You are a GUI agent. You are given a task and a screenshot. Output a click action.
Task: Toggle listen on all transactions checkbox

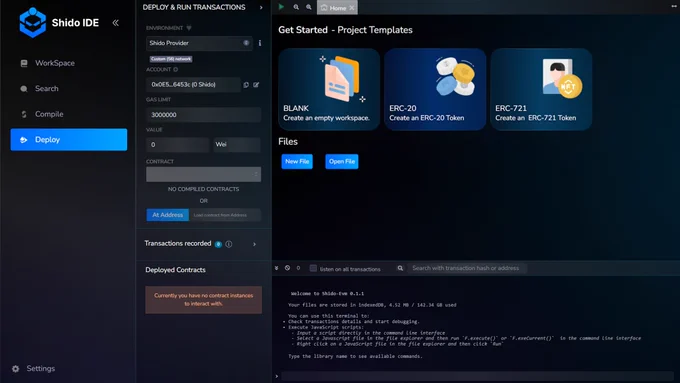coord(313,268)
